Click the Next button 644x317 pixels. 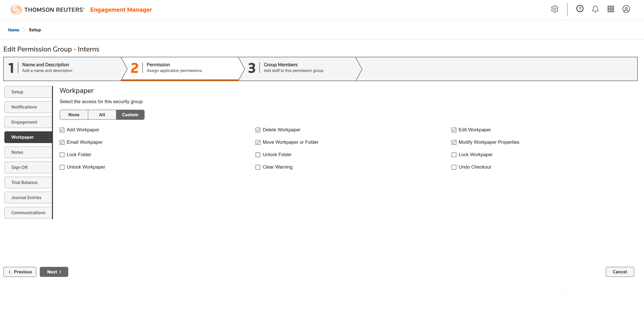coord(54,272)
